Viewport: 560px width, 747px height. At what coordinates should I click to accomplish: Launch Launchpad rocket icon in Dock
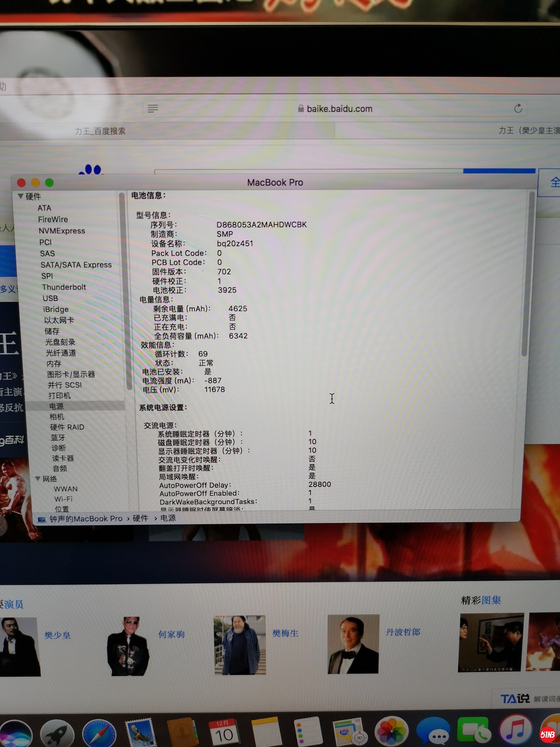pyautogui.click(x=57, y=734)
